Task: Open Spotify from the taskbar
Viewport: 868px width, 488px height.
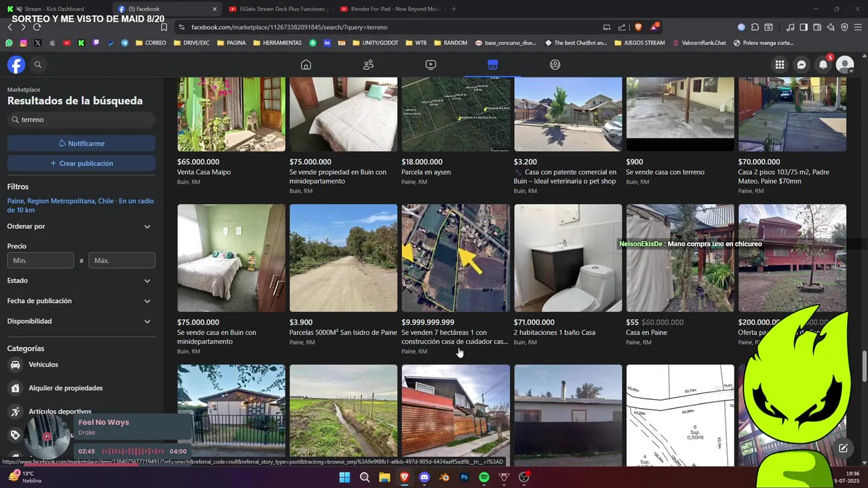Action: (484, 477)
